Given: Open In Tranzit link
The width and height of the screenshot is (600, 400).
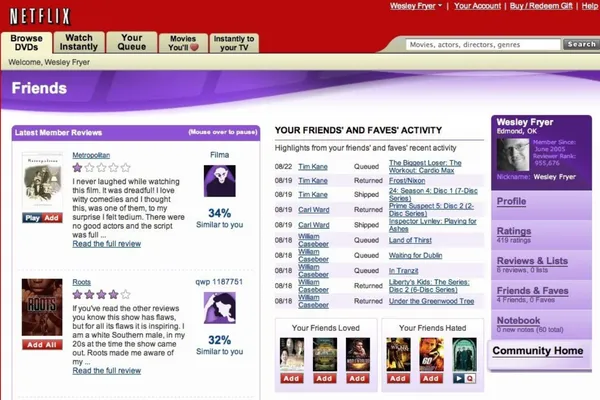Looking at the screenshot, I should coord(404,271).
